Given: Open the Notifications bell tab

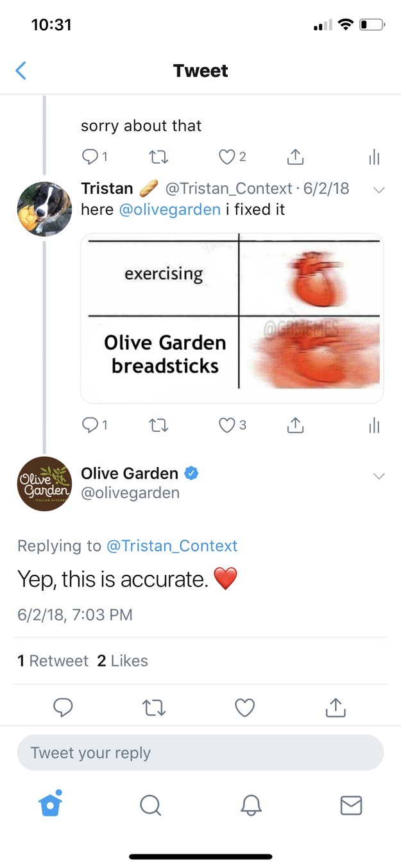Looking at the screenshot, I should click(250, 805).
